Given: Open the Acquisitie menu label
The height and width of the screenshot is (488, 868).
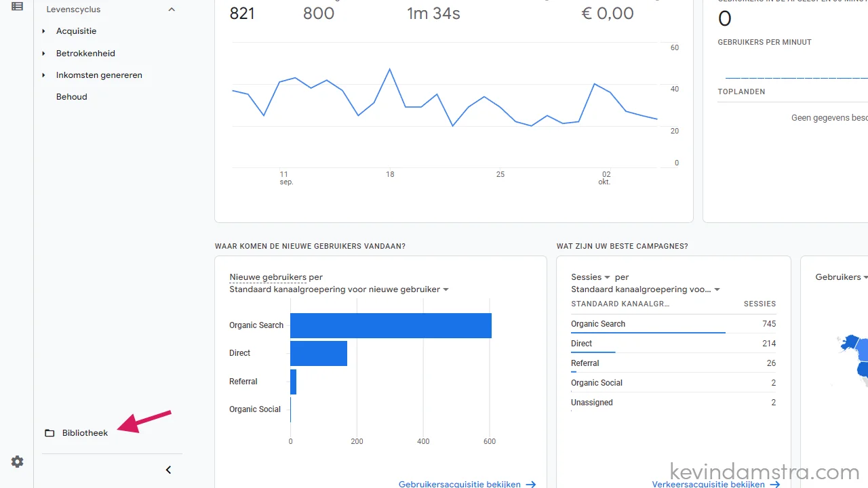Looking at the screenshot, I should point(77,31).
